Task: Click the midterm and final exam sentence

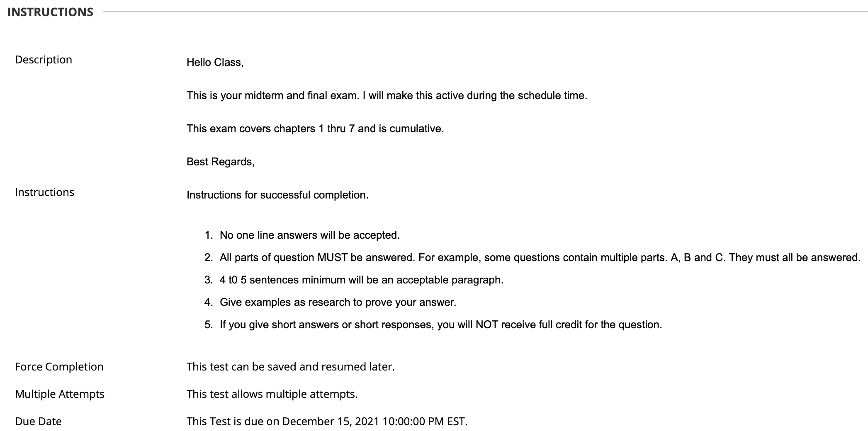Action: [387, 96]
